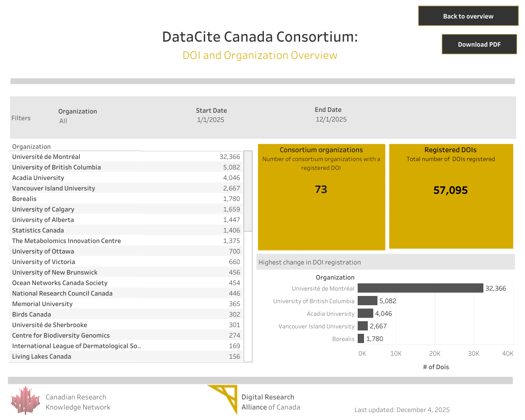Viewport: 525px width, 420px height.
Task: Click the Back to overview button
Action: (x=468, y=16)
